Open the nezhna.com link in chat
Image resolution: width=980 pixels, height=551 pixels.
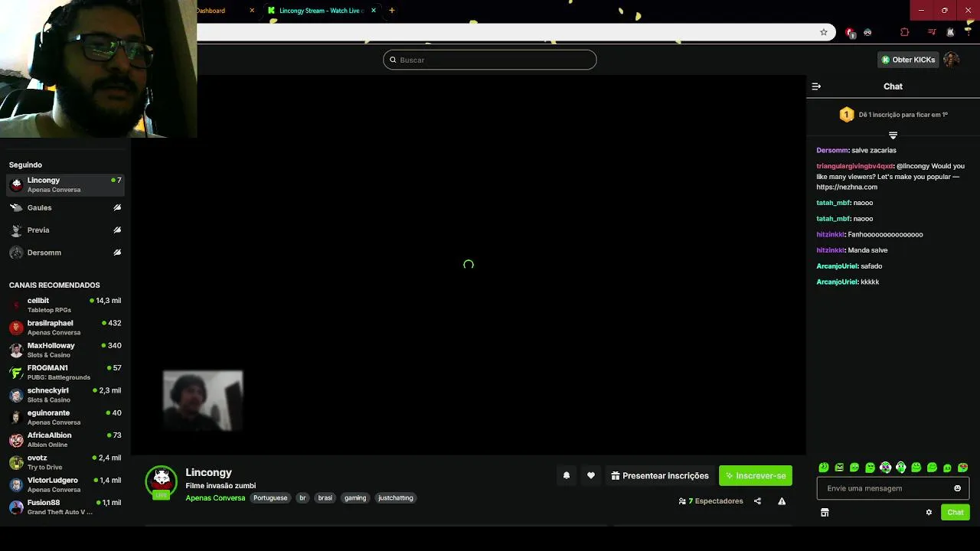[x=847, y=187]
